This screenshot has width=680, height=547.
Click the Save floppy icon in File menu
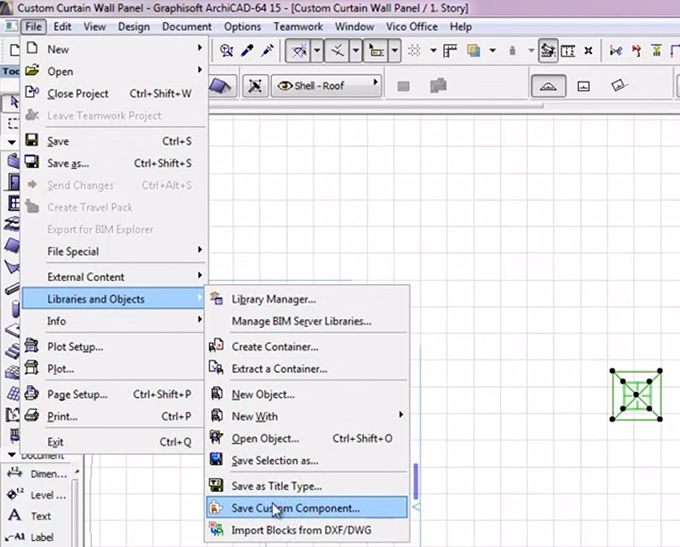coord(32,140)
